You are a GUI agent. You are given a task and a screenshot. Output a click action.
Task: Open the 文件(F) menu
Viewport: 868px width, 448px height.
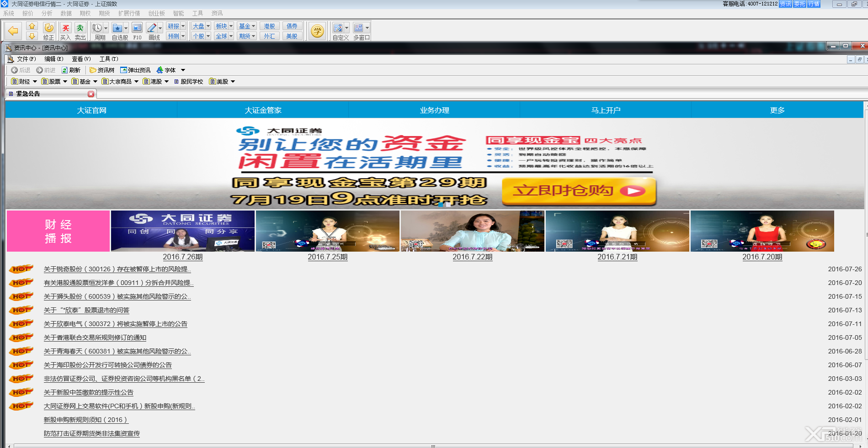(26, 59)
